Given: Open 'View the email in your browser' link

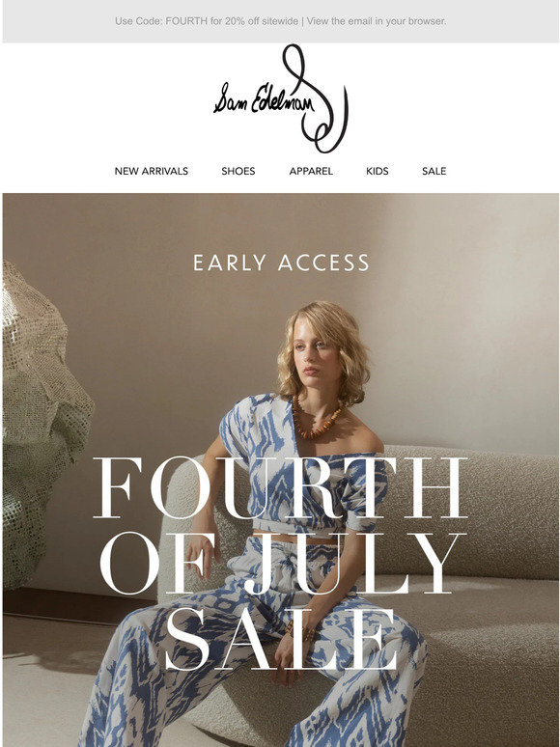Looking at the screenshot, I should 377,21.
